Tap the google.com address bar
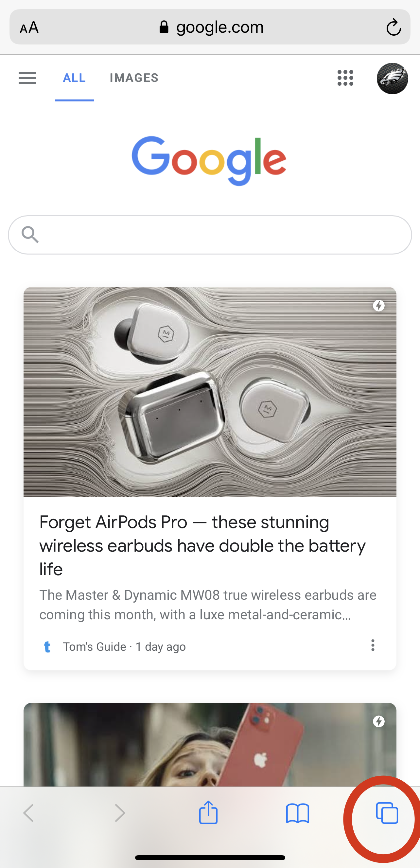The image size is (420, 868). pyautogui.click(x=210, y=27)
